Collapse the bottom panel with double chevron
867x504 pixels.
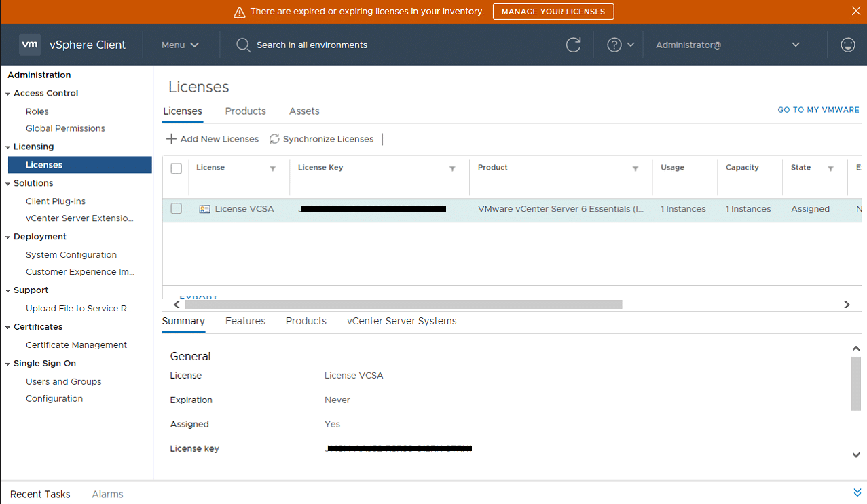pos(857,492)
